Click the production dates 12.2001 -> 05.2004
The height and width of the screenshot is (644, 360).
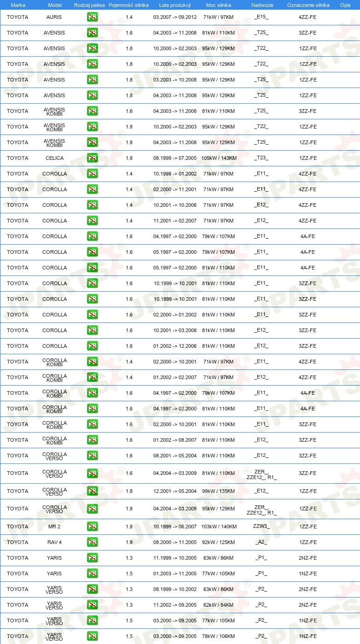click(175, 491)
